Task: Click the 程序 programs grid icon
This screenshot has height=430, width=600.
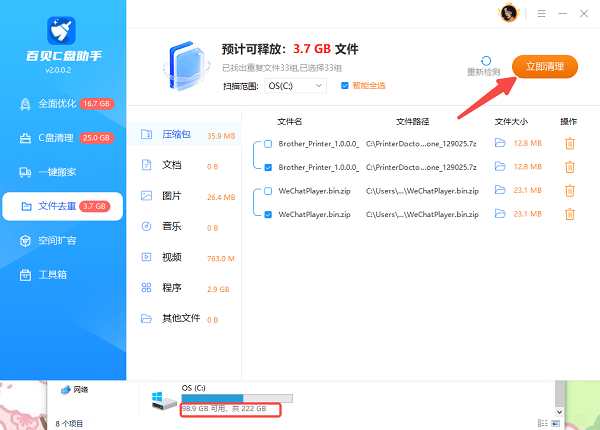Action: 146,287
